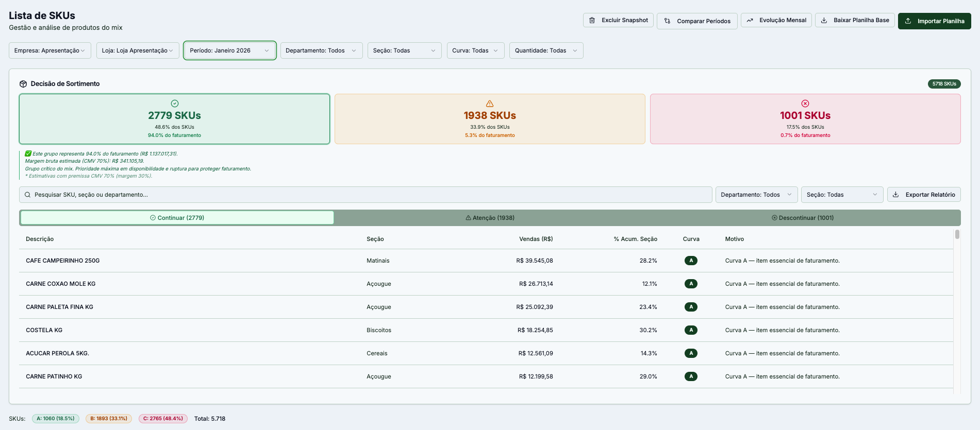Click the Importar Planilha button

[935, 21]
